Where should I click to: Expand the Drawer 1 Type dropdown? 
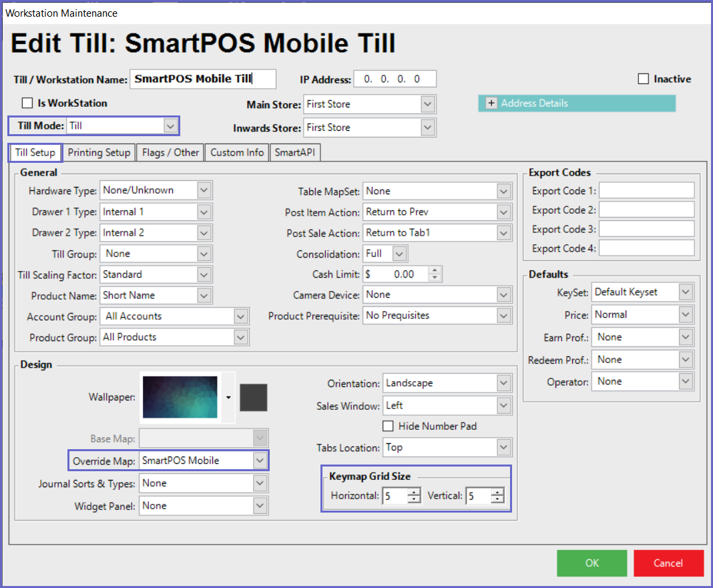(x=204, y=212)
